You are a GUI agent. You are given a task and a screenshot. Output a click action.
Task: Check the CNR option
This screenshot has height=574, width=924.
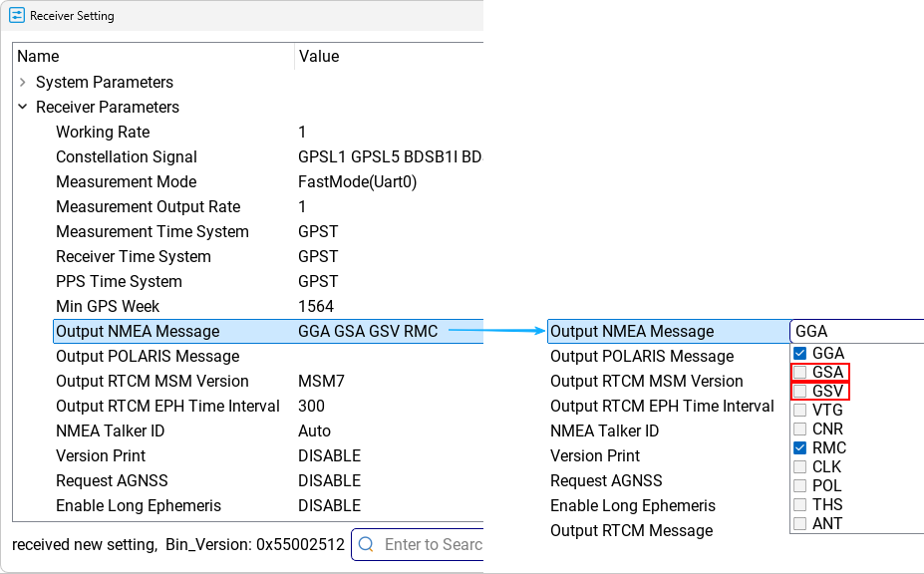click(x=799, y=430)
